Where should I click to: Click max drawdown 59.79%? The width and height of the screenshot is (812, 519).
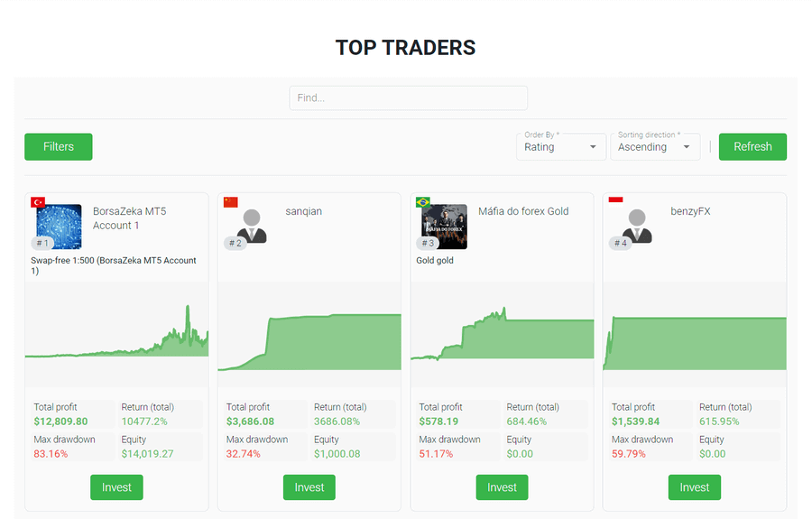pyautogui.click(x=629, y=454)
